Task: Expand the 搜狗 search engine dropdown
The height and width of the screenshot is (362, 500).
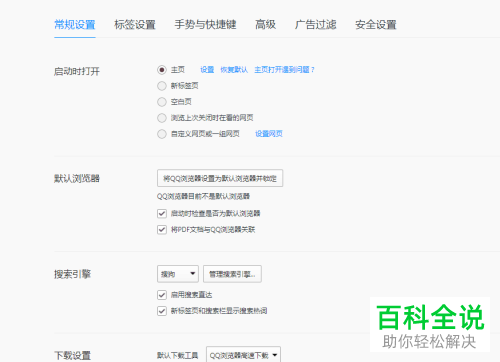Action: pyautogui.click(x=178, y=274)
